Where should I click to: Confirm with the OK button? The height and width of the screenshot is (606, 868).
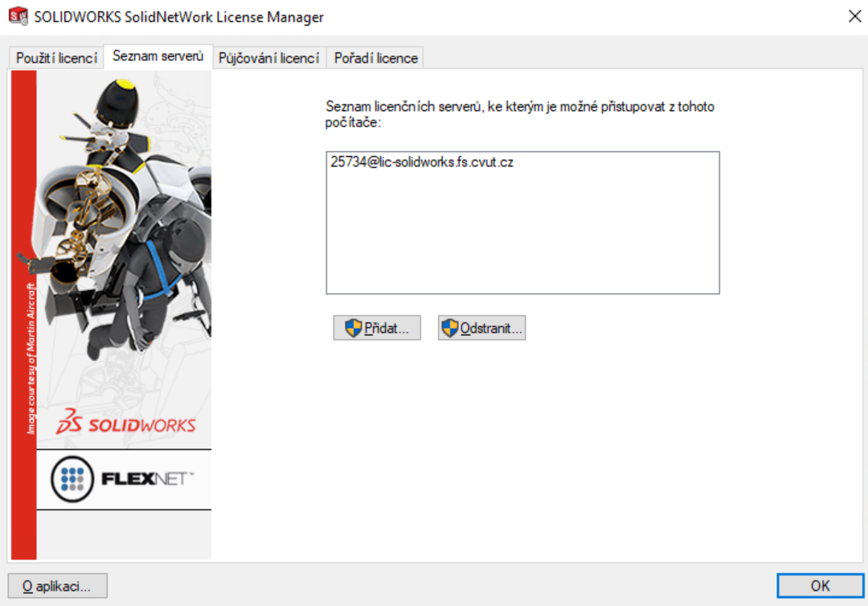click(820, 586)
